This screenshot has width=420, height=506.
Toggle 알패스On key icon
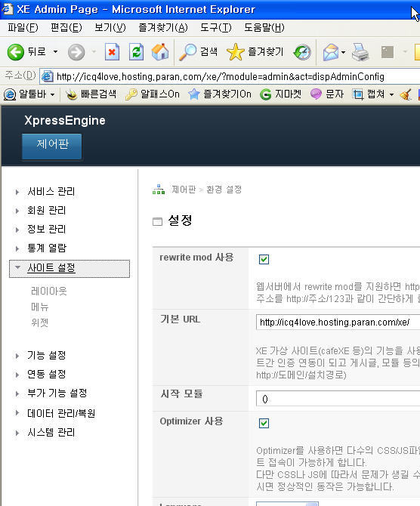point(131,94)
